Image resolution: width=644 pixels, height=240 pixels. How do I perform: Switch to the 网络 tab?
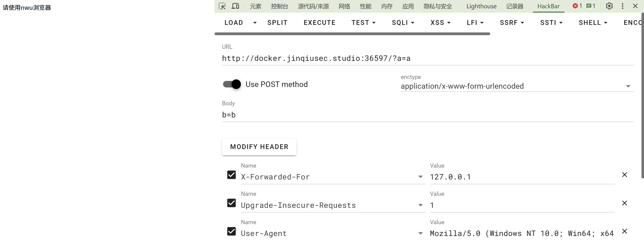tap(344, 6)
